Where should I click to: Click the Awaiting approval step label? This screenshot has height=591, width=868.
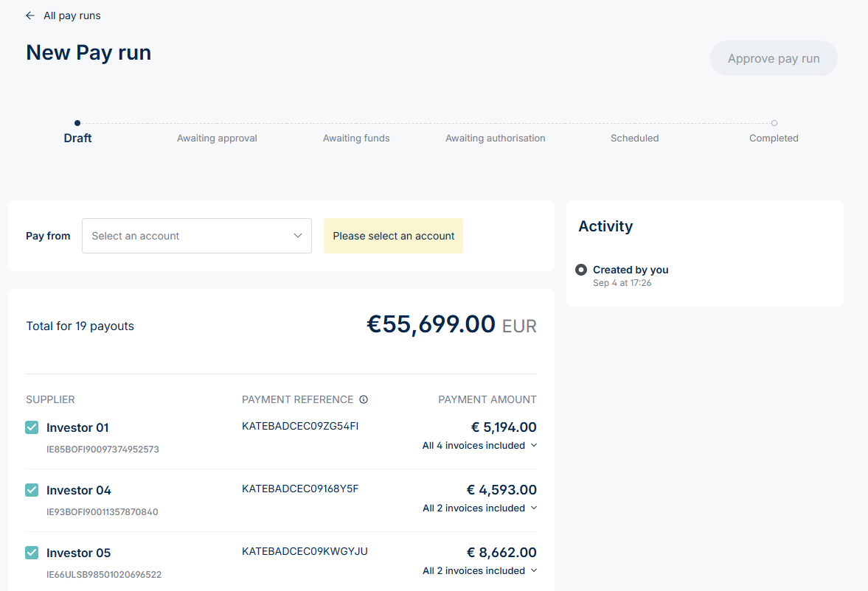click(217, 139)
